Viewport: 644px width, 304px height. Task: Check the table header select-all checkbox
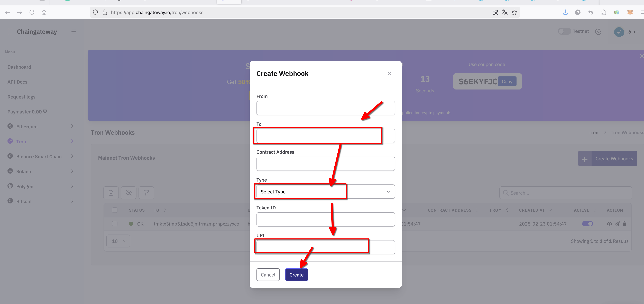tap(115, 210)
